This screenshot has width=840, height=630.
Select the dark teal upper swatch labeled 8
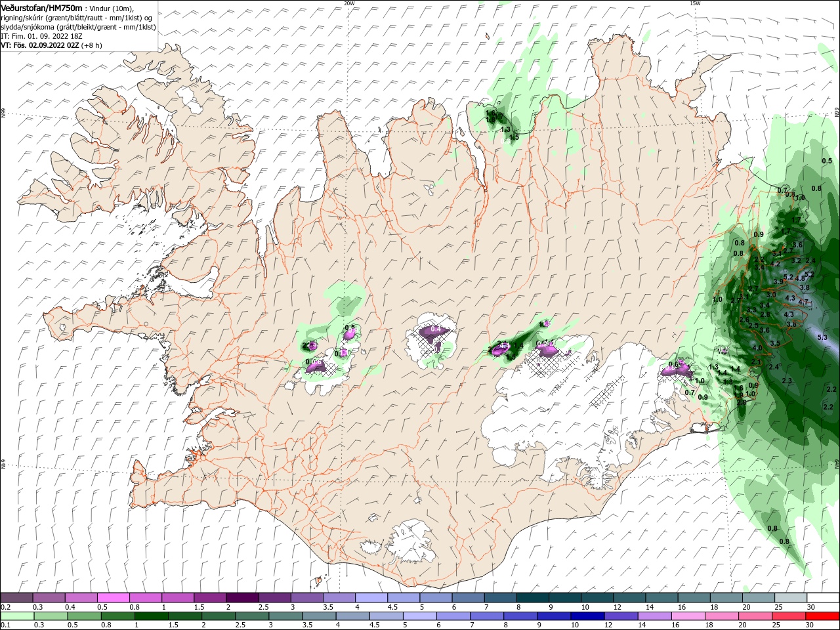533,597
